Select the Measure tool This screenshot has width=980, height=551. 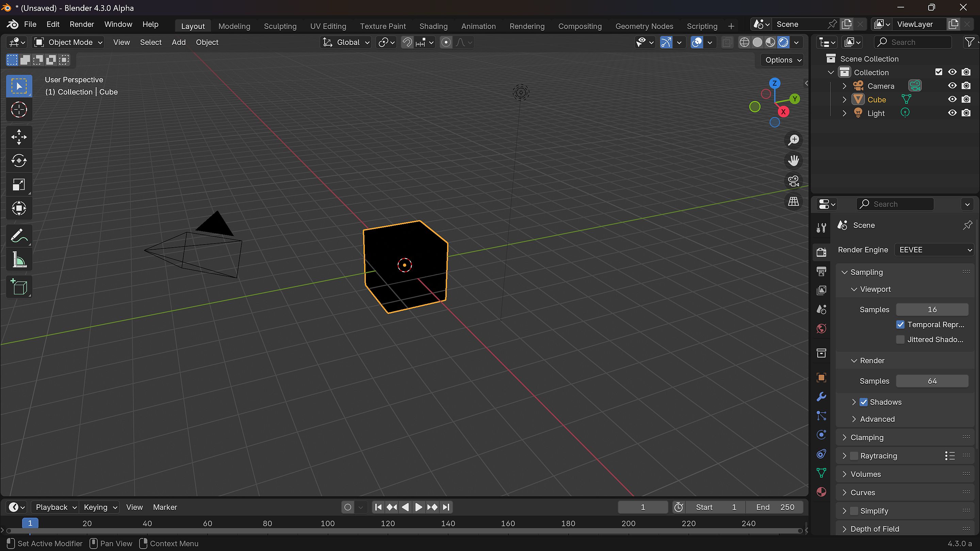click(19, 260)
